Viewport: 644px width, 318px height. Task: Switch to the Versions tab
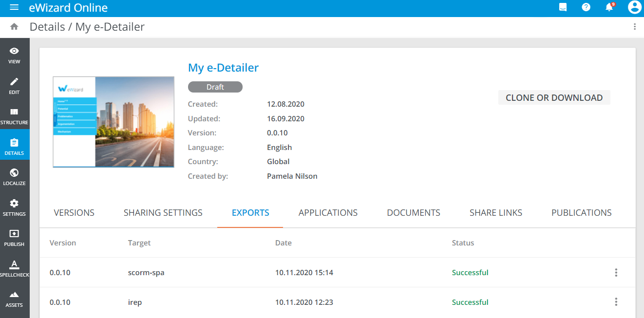click(74, 213)
